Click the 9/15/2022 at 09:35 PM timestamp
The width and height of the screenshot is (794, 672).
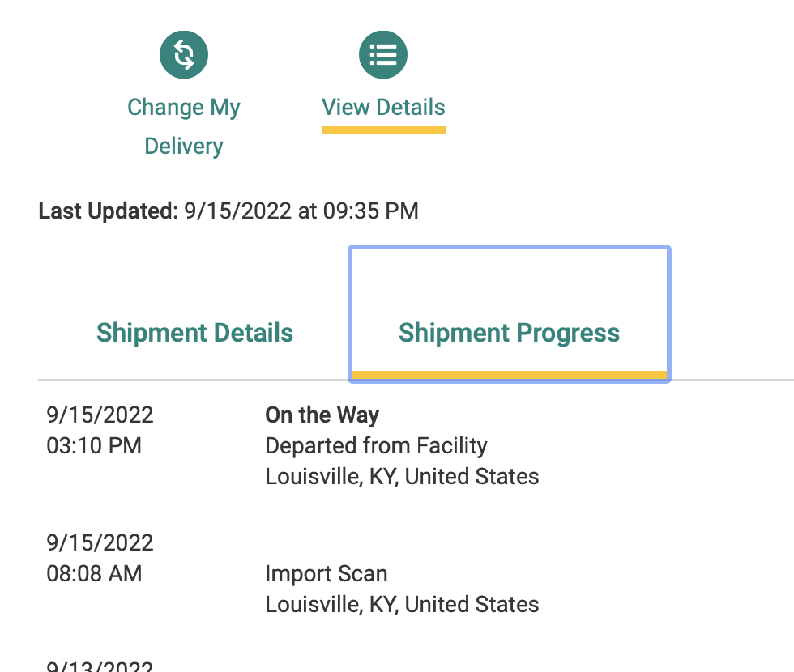[x=301, y=211]
